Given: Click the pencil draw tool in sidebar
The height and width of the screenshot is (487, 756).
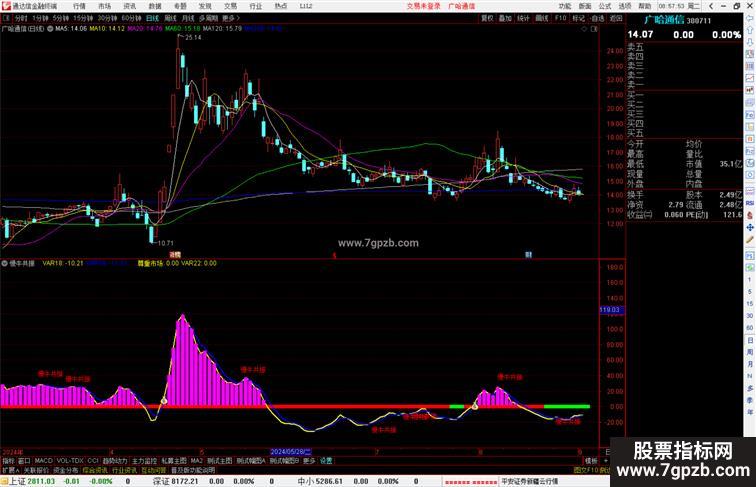Looking at the screenshot, I should coord(750,240).
